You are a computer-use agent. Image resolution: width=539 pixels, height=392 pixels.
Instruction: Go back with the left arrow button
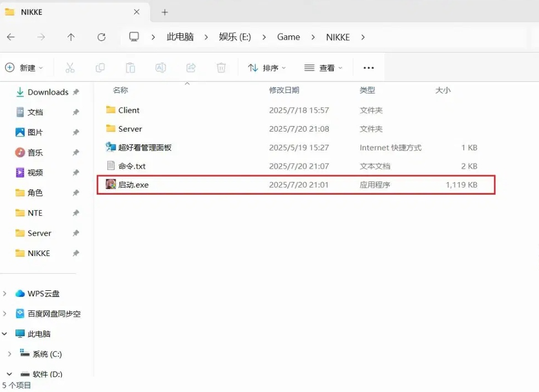coord(11,37)
